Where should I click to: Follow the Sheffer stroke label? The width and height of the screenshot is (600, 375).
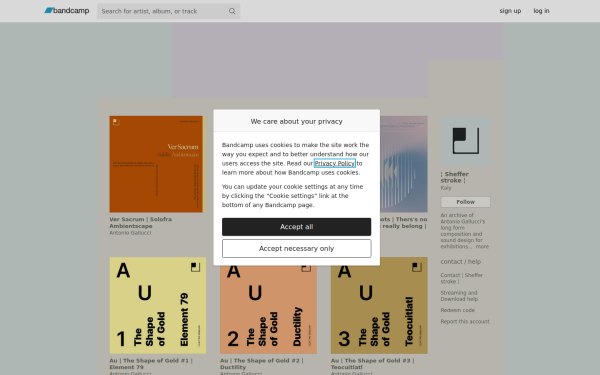coord(465,202)
